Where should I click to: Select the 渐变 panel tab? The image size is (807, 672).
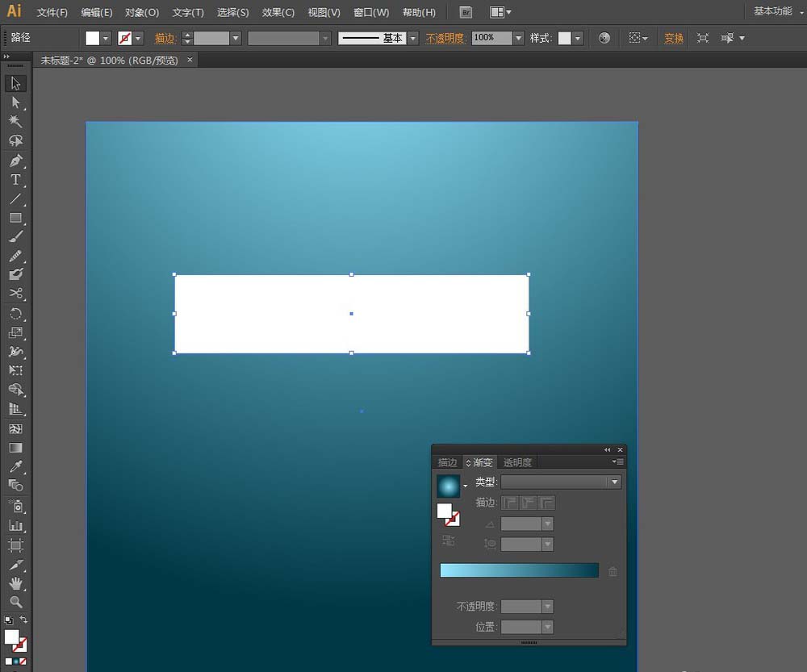(479, 462)
